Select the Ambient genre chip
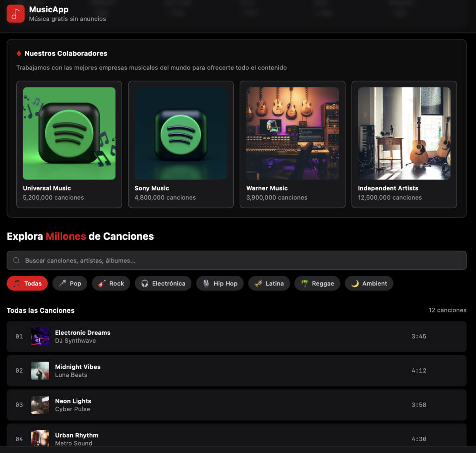The image size is (476, 453). (369, 283)
